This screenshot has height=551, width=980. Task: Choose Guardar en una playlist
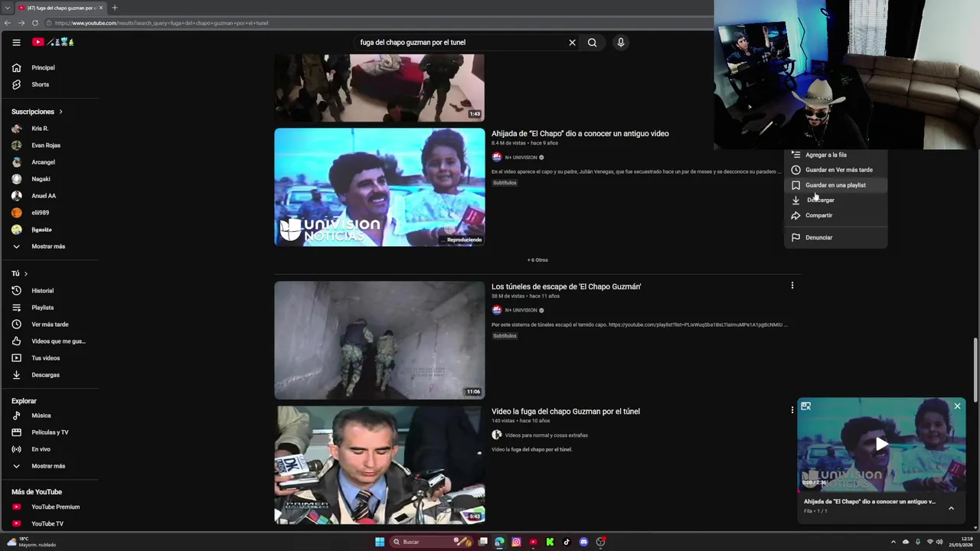tap(835, 185)
